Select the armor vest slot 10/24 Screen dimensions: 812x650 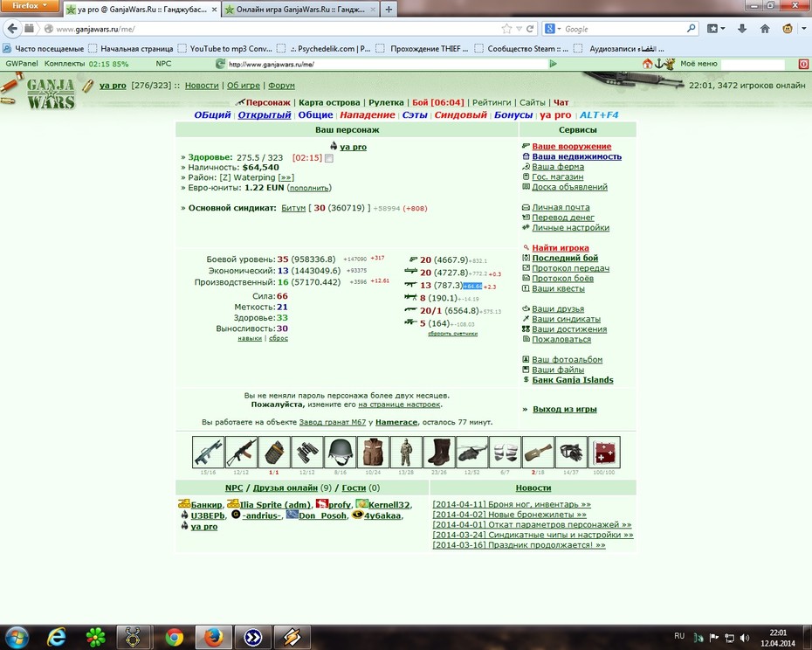pos(373,452)
